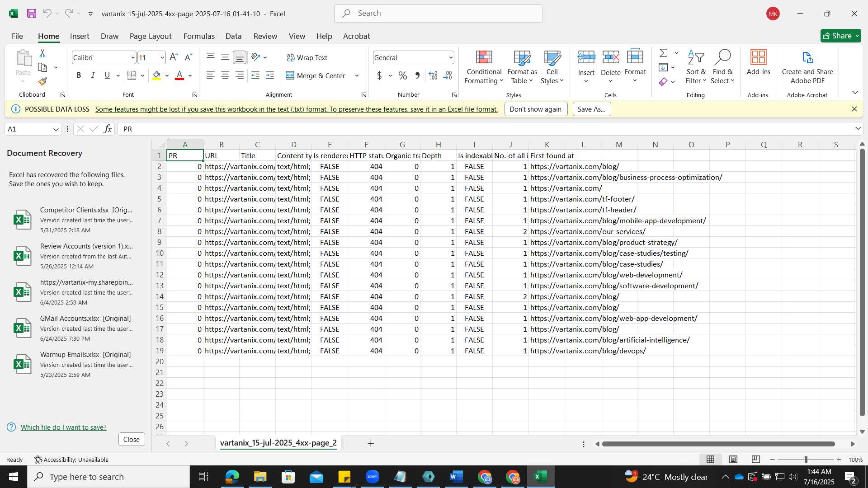Click the Copy icon in Clipboard group

pos(42,68)
